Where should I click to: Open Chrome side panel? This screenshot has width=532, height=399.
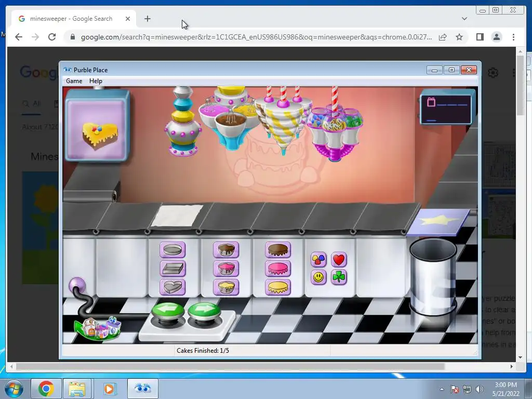point(480,37)
